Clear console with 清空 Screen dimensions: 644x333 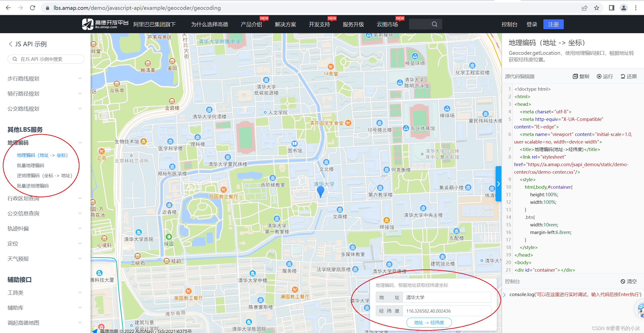pos(629,281)
